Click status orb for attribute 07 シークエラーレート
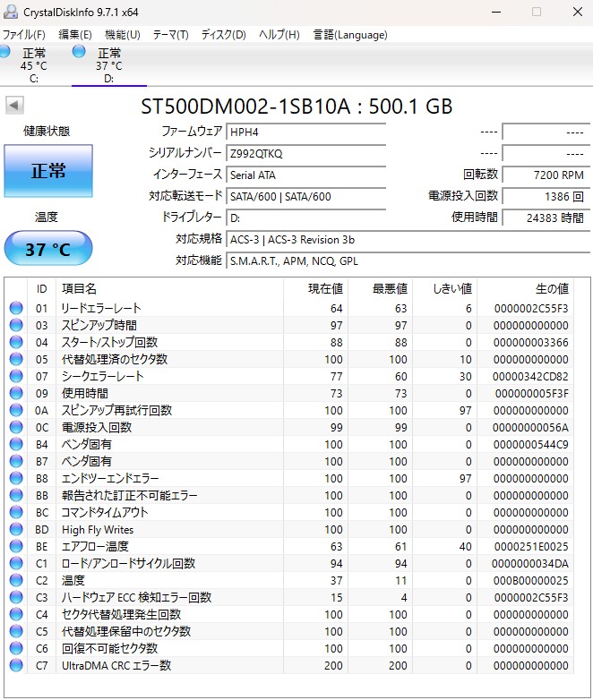 [x=16, y=376]
